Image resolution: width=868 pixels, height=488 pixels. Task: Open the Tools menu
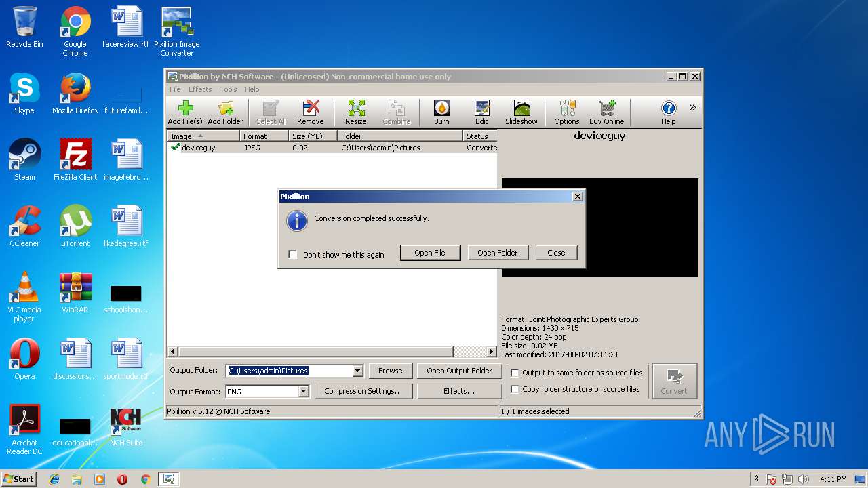[229, 89]
